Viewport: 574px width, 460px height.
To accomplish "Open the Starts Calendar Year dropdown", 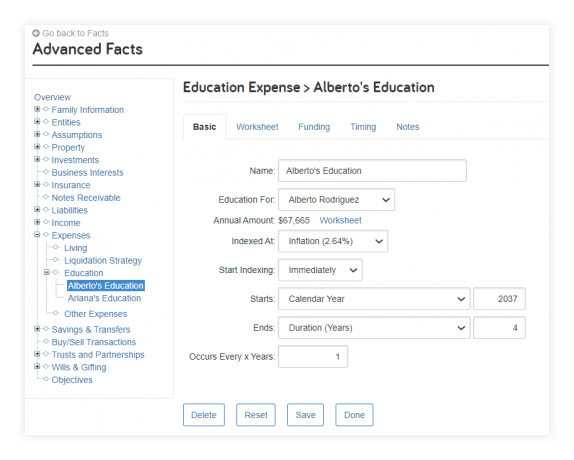I will (374, 299).
